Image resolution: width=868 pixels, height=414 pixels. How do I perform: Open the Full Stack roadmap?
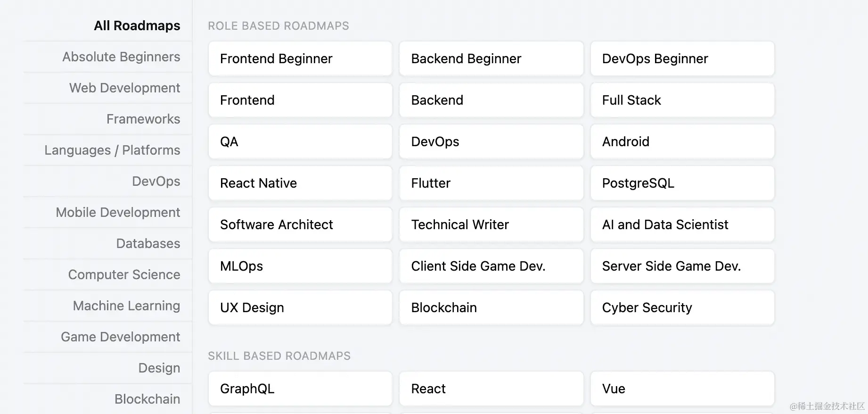pos(682,100)
